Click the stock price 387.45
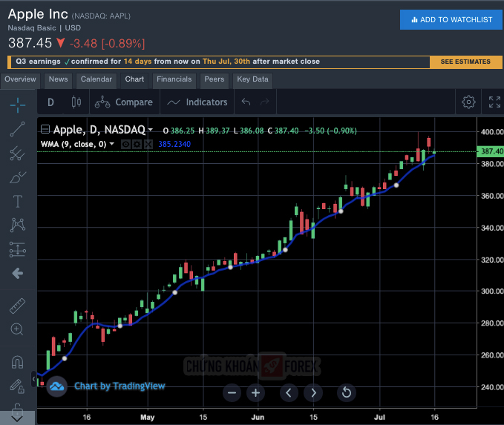Image resolution: width=504 pixels, height=425 pixels. [30, 43]
